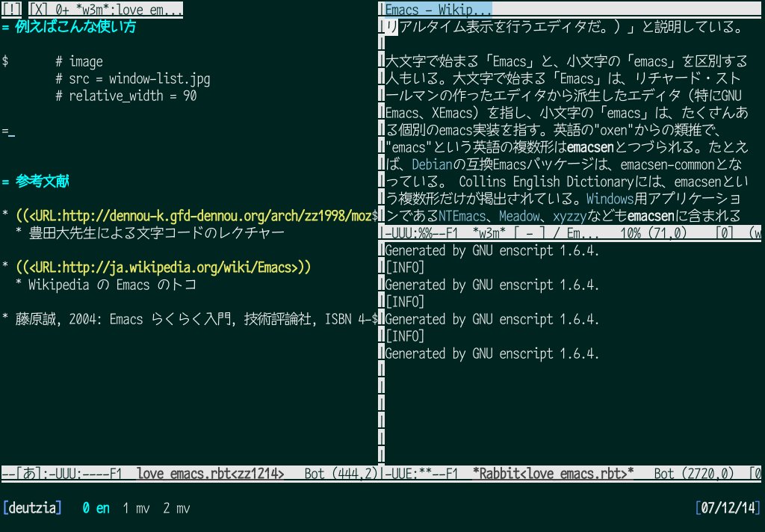This screenshot has height=532, width=765.
Task: Click the bold word "emacsen" after "複数形は"
Action: click(590, 147)
